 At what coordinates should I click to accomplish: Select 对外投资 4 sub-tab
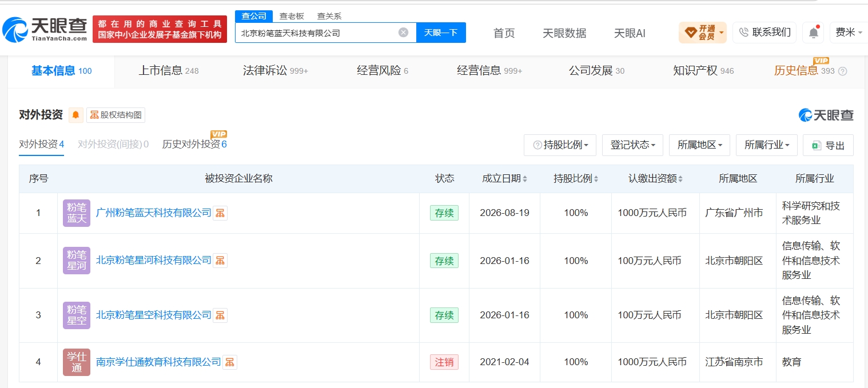41,144
